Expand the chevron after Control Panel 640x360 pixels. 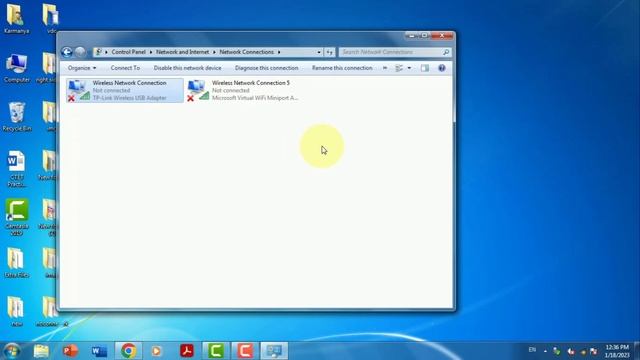[x=151, y=52]
